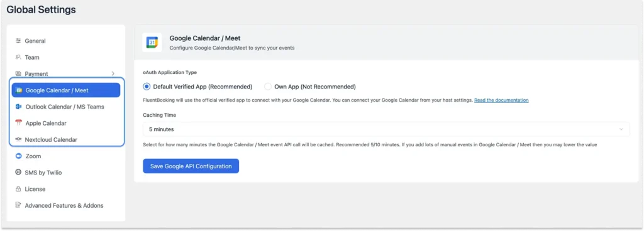Select Default Verified App radio option
This screenshot has height=231, width=644.
[147, 87]
